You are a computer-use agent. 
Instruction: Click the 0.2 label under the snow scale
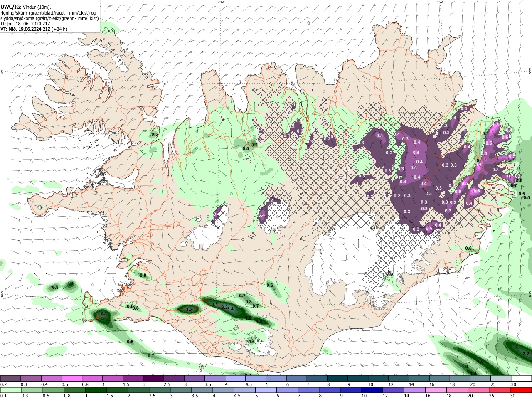3,384
